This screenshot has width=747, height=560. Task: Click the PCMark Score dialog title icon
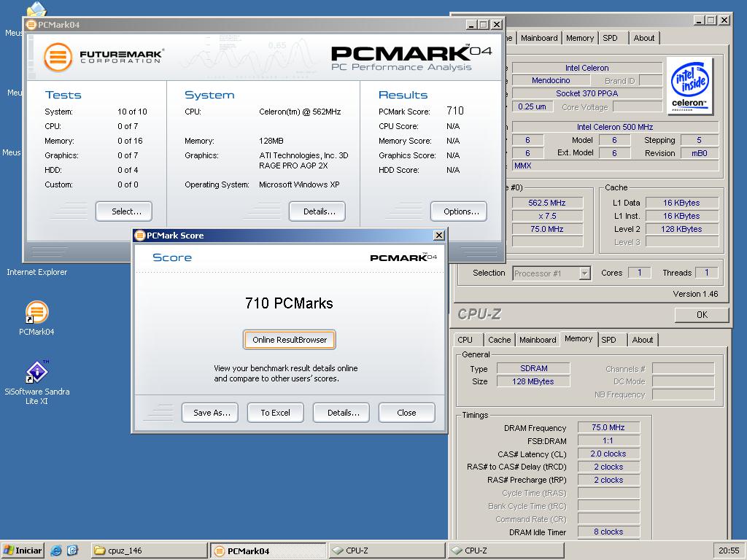[140, 236]
